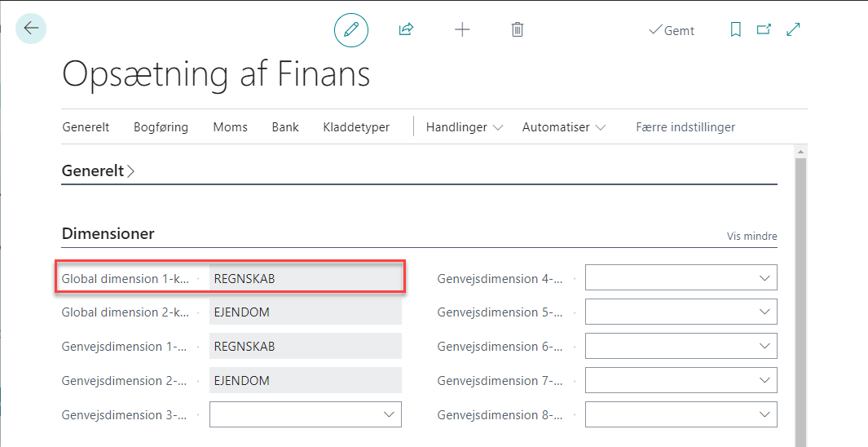Click Færre indstillinger
The width and height of the screenshot is (868, 447).
685,127
